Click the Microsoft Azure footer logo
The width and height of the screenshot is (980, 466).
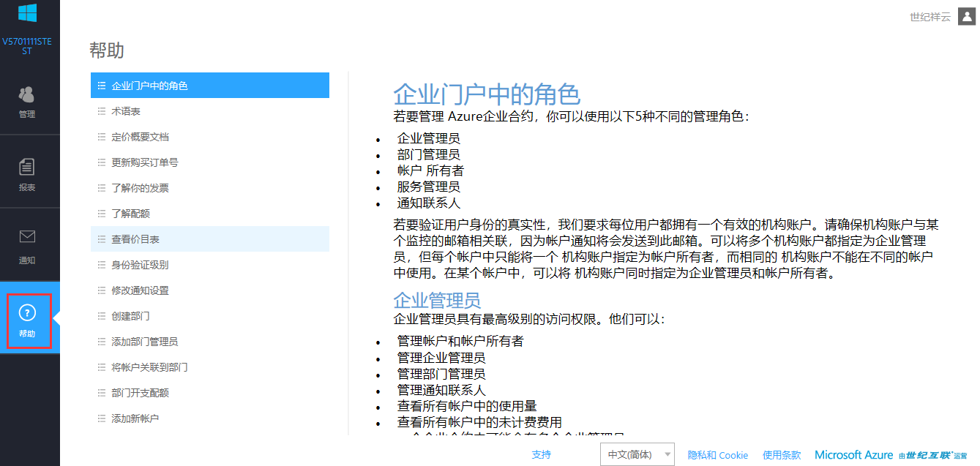click(853, 455)
